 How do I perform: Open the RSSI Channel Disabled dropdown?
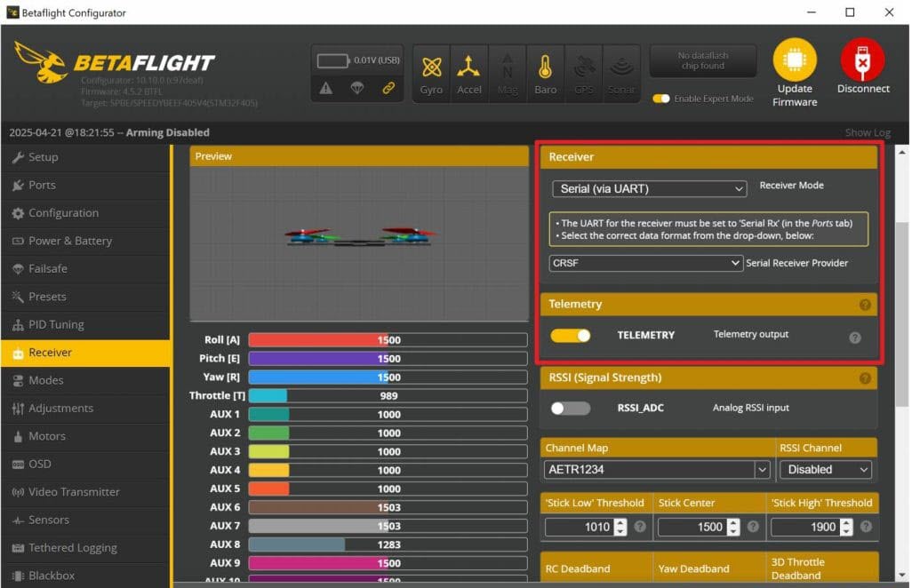tap(826, 470)
